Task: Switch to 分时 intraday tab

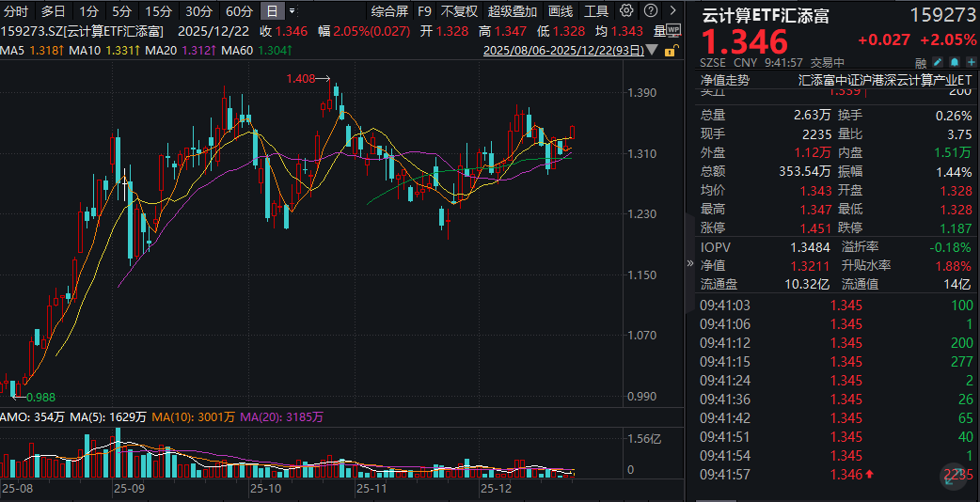Action: pos(16,11)
